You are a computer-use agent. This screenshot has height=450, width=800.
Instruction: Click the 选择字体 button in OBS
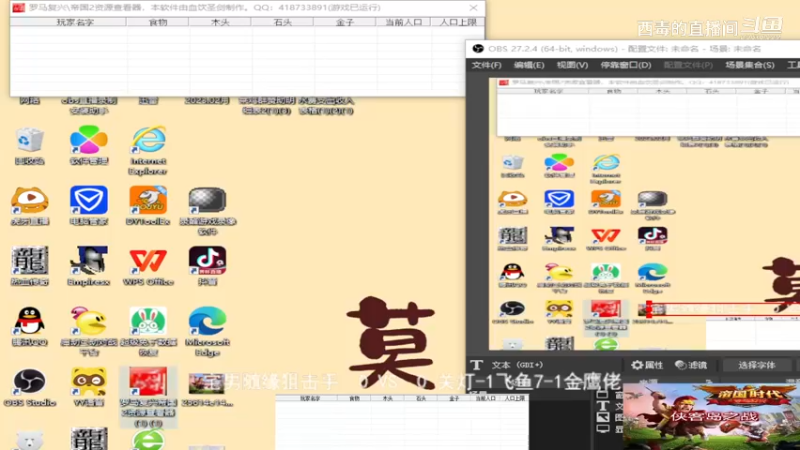(757, 365)
